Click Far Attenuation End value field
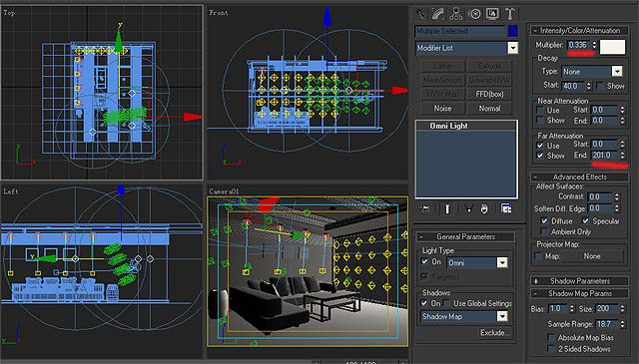The height and width of the screenshot is (364, 639). 604,156
